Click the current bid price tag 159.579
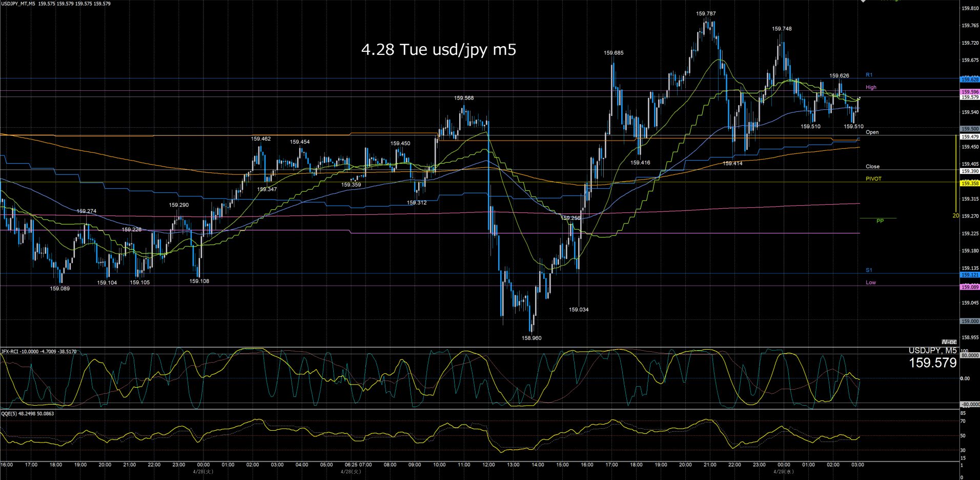 point(969,97)
